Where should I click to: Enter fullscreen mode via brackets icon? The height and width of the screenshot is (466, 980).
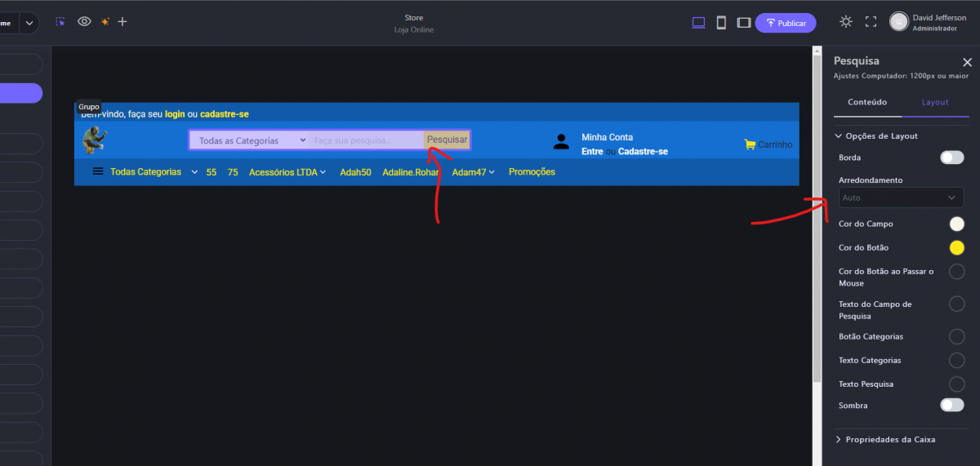click(x=871, y=22)
